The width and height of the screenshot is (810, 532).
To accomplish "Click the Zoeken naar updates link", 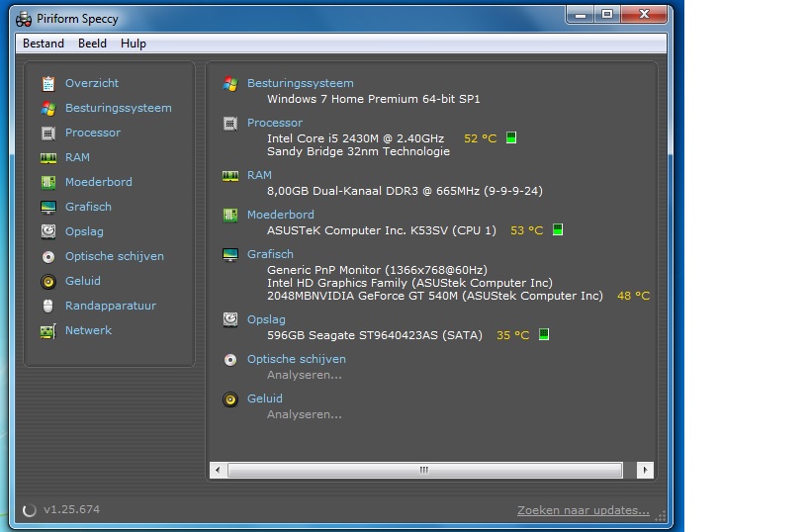I will coord(584,510).
